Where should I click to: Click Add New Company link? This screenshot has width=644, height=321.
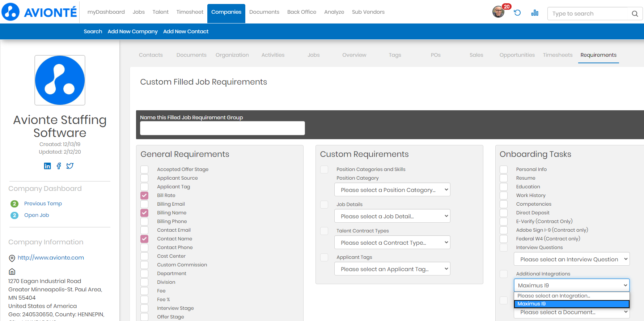(x=133, y=31)
